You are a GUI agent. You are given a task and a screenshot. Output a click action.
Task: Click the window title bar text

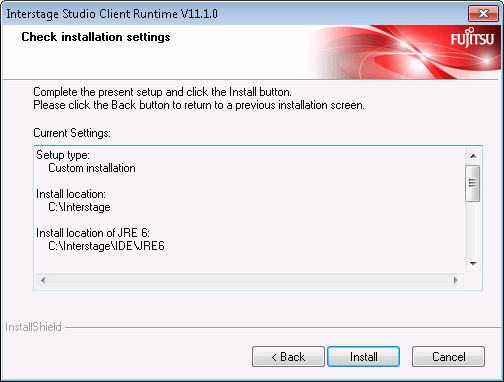pyautogui.click(x=112, y=14)
